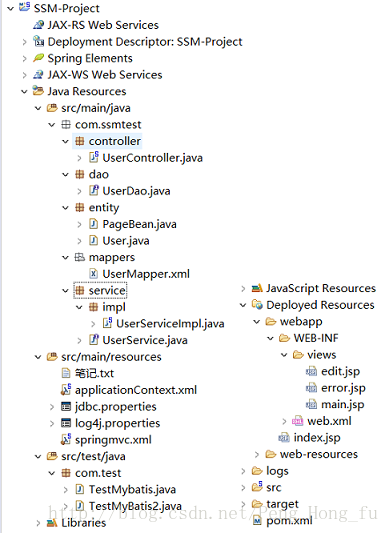The height and width of the screenshot is (533, 389).
Task: Click the pom.xml Maven file icon
Action: [257, 520]
